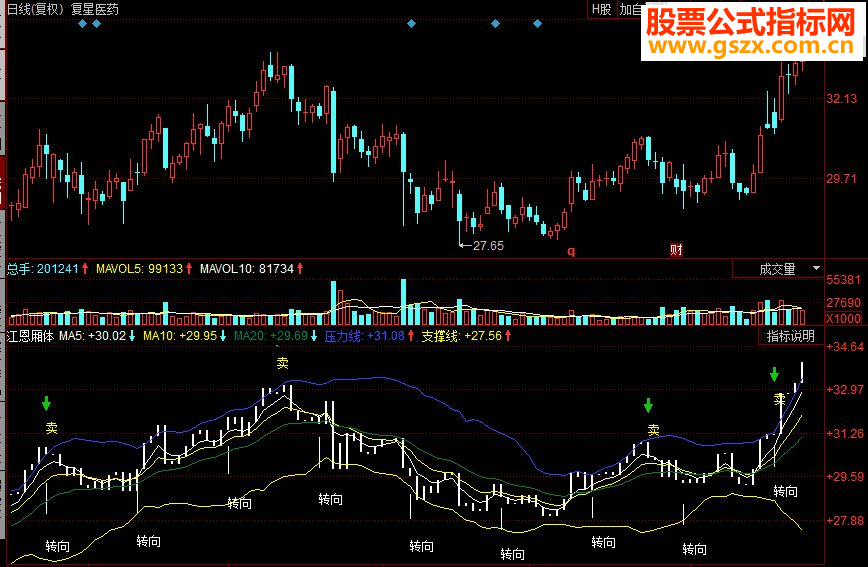The height and width of the screenshot is (567, 868).
Task: Click the +34.64 indicator axis label
Action: coord(845,347)
